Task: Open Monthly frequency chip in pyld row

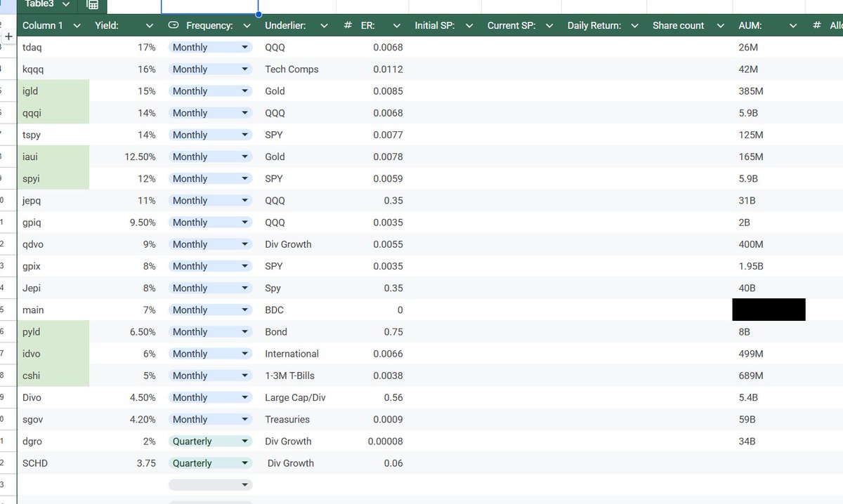Action: [x=210, y=332]
